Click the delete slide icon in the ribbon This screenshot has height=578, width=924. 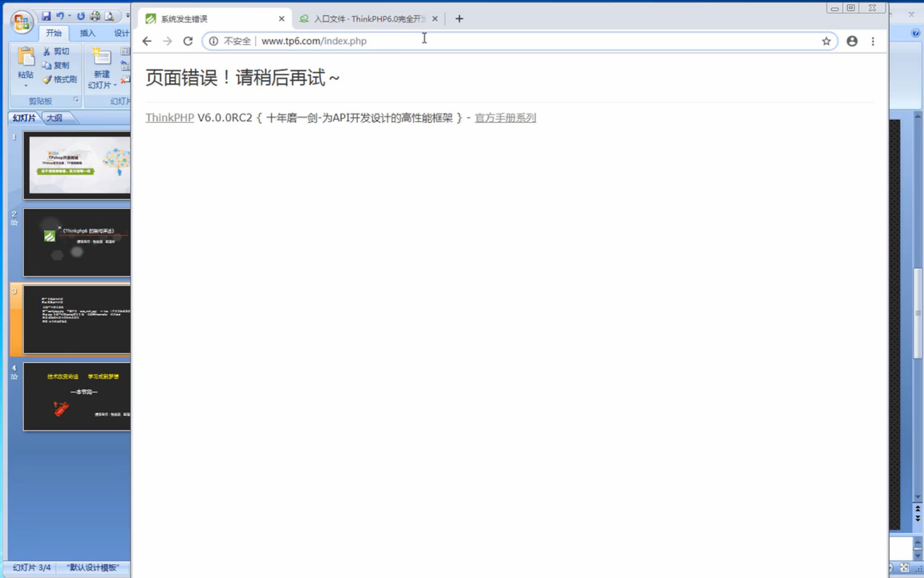coord(125,80)
